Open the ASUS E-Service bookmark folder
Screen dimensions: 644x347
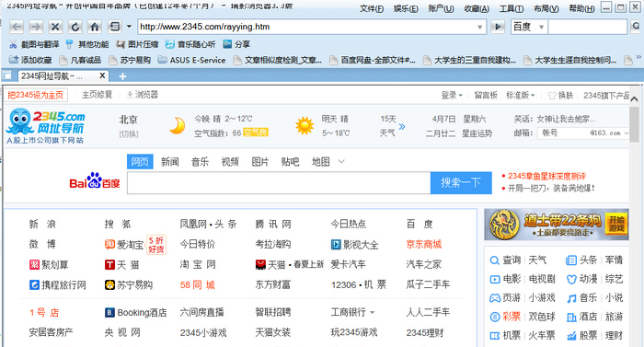192,60
